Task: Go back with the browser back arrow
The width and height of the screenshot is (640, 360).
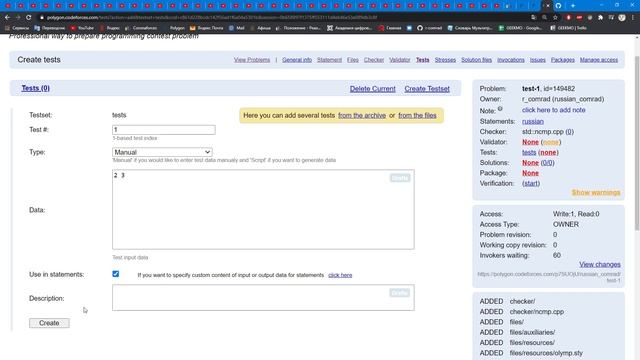Action: coord(7,18)
